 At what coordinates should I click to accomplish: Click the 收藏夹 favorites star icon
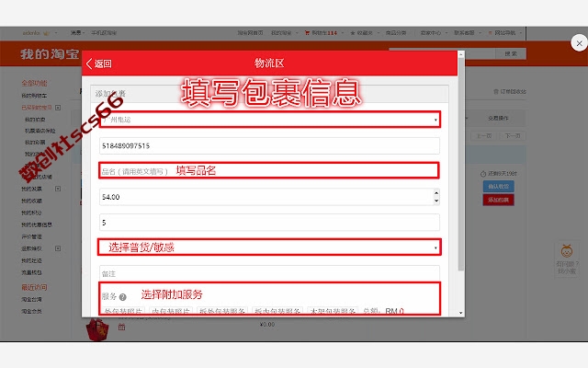[353, 33]
